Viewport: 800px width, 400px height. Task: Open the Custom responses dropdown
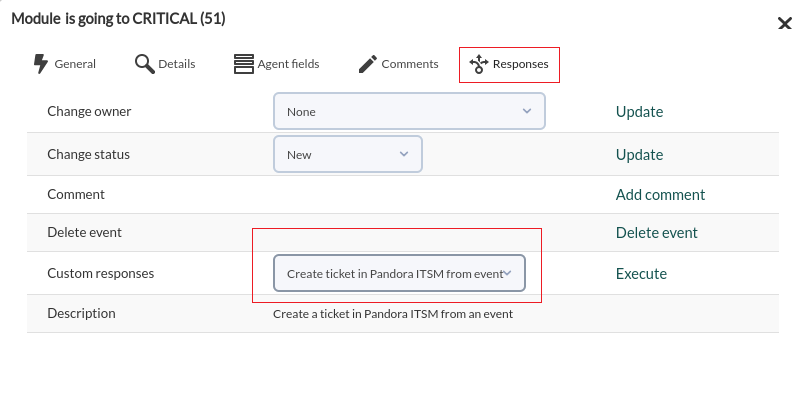(x=399, y=273)
